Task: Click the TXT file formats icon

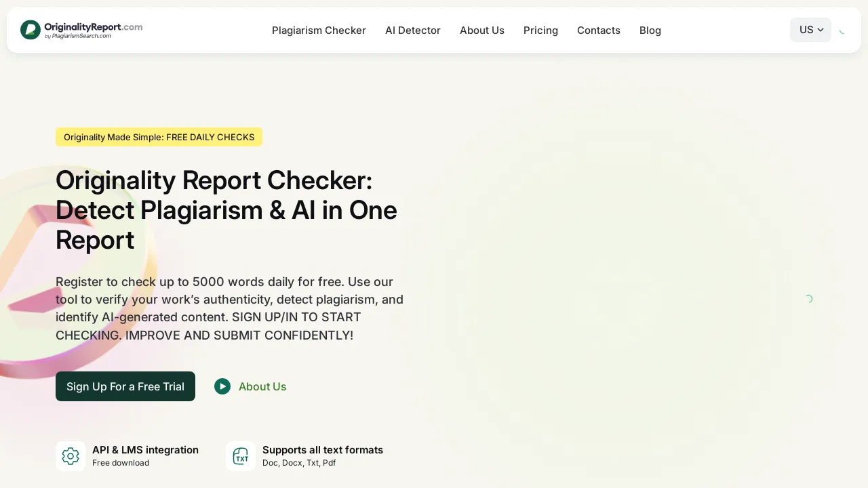Action: point(241,456)
